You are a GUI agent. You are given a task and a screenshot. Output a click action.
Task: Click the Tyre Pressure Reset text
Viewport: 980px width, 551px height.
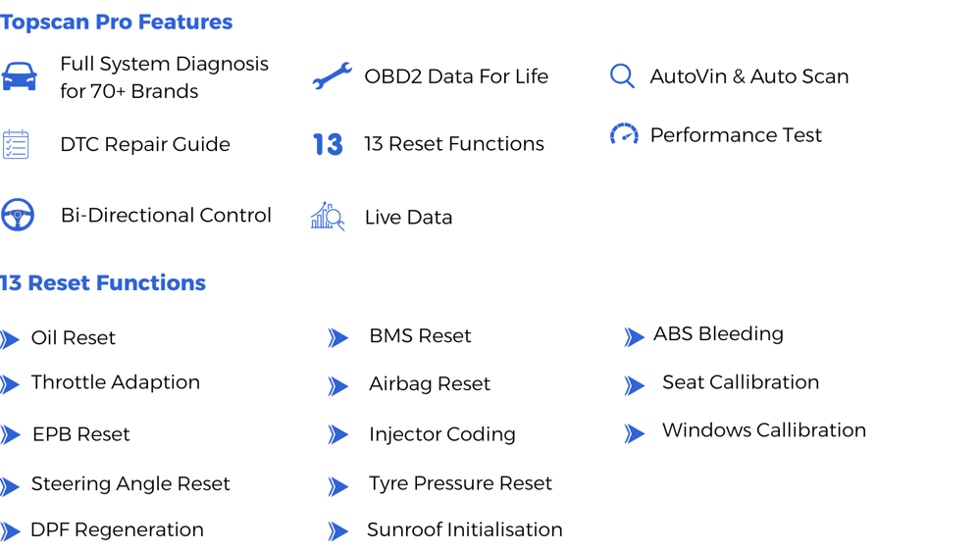460,483
